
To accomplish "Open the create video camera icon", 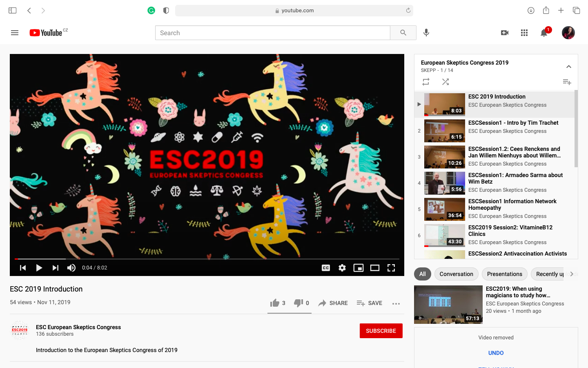I will click(x=505, y=33).
